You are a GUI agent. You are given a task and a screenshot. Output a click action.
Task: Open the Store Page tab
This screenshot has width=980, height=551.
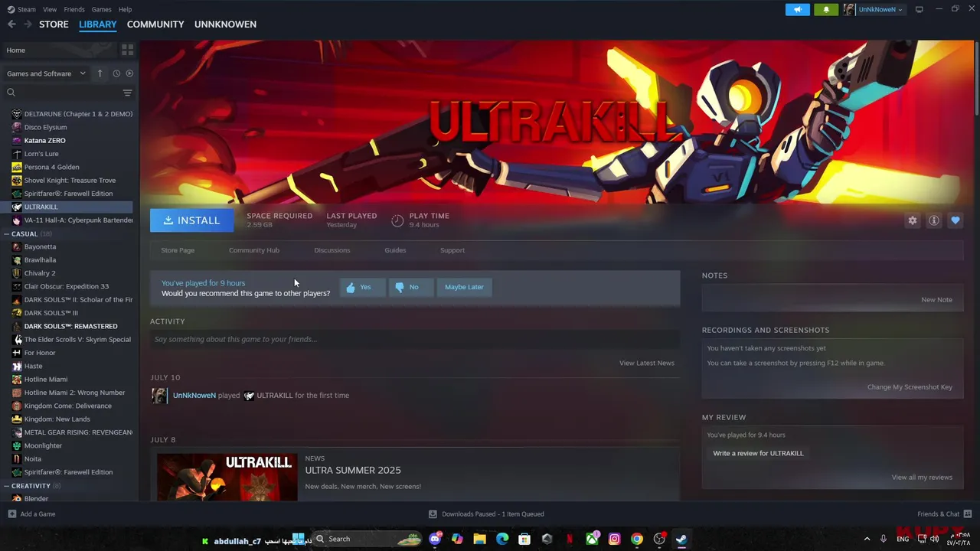click(178, 250)
